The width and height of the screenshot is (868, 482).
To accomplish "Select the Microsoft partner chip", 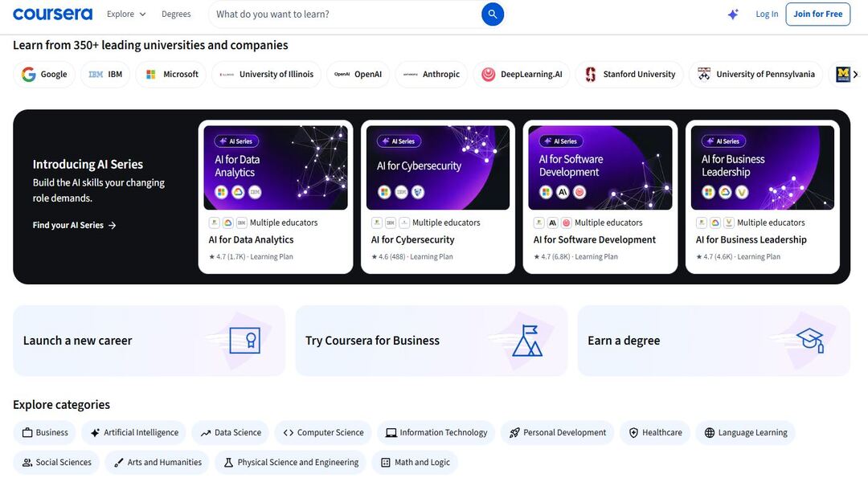I will [x=171, y=74].
